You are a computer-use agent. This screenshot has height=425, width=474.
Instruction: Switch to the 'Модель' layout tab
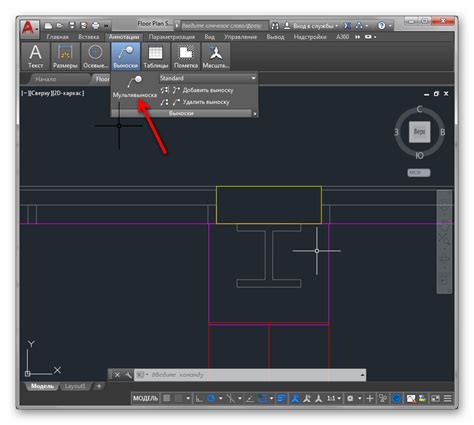click(42, 386)
